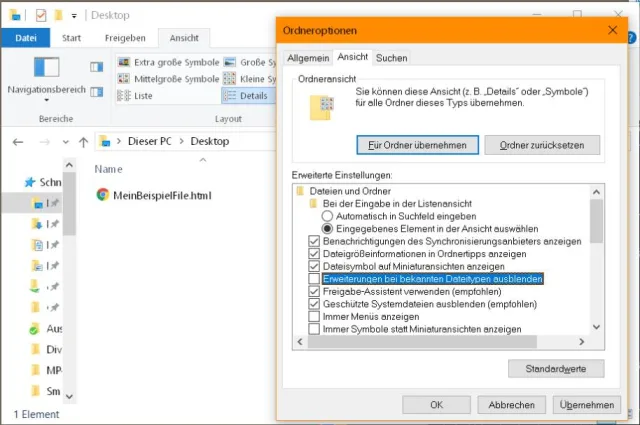Click Dieser PC in the address bar
Screen dimensions: 640x425
tap(150, 141)
